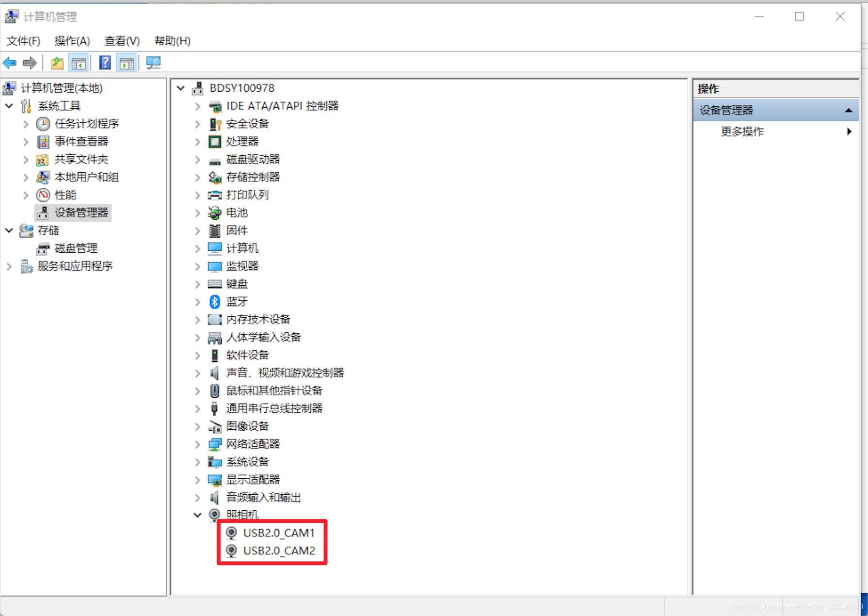The width and height of the screenshot is (868, 616).
Task: Open the 操作(A) menu
Action: click(x=72, y=41)
